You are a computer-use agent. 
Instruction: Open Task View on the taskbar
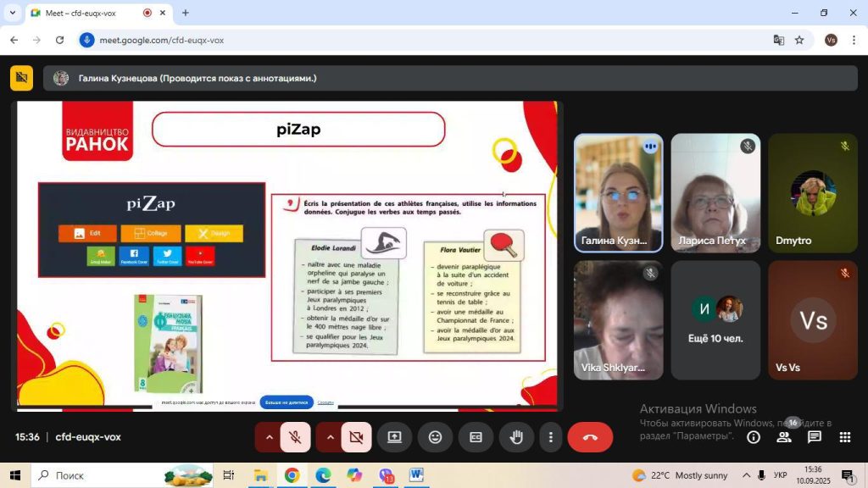(x=228, y=475)
